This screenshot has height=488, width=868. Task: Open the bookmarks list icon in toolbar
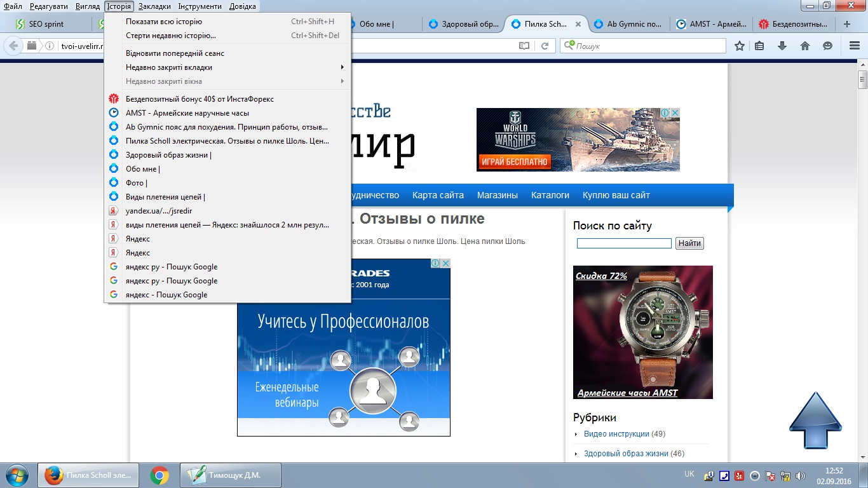[759, 46]
